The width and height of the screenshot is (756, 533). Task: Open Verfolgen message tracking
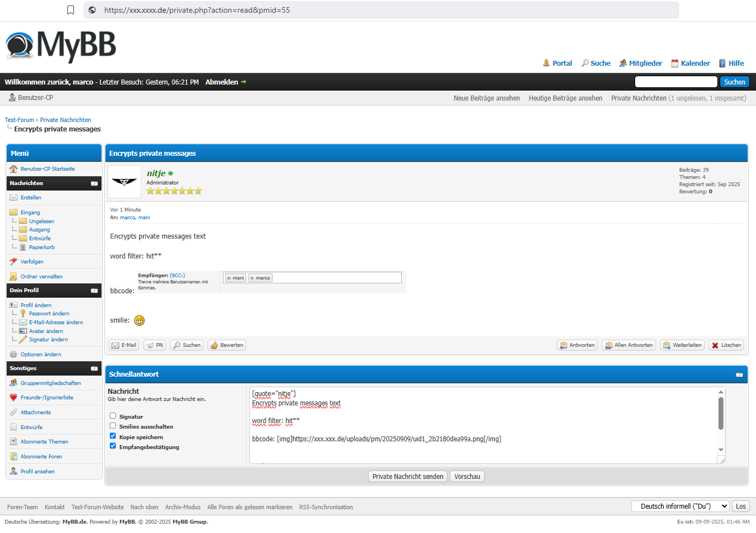(32, 262)
